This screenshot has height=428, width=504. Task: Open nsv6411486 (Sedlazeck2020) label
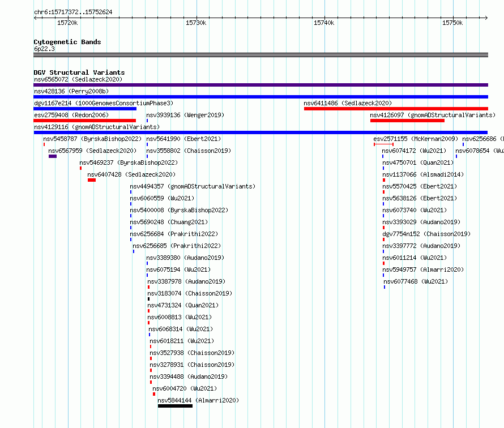(x=348, y=103)
